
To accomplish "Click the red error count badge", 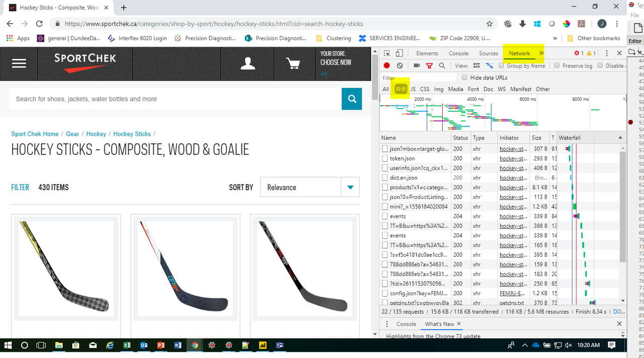I will coord(579,53).
